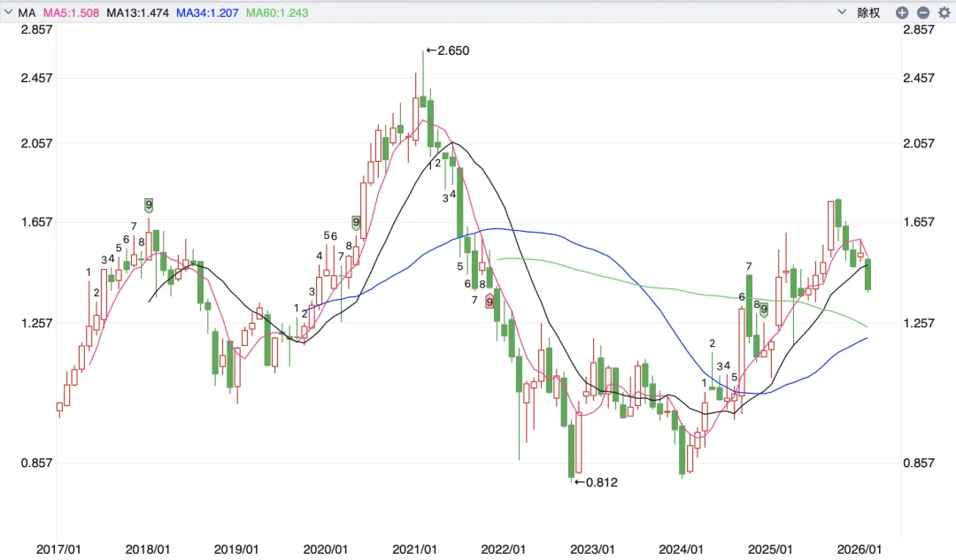Viewport: 956px width, 560px height.
Task: Click the MA indicator name label
Action: (x=27, y=12)
